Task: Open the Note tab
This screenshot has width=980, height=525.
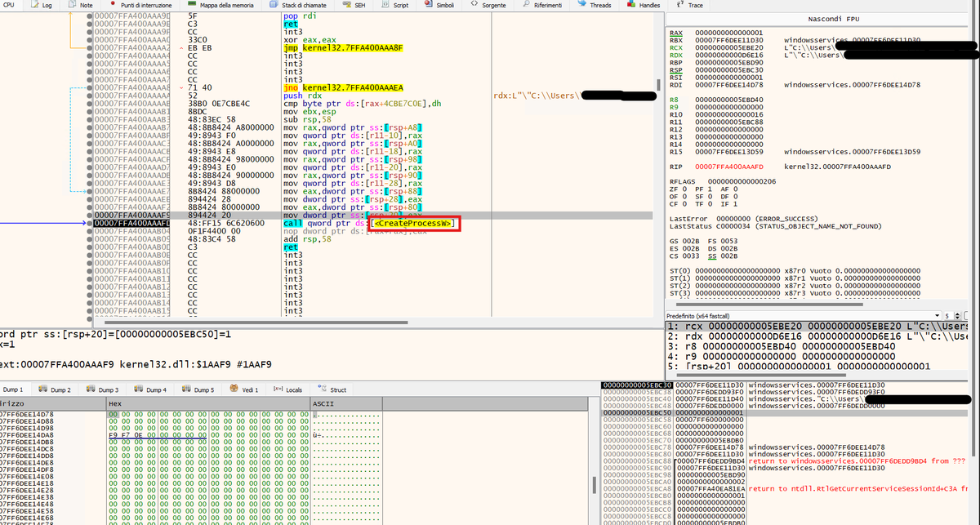Action: pyautogui.click(x=80, y=5)
